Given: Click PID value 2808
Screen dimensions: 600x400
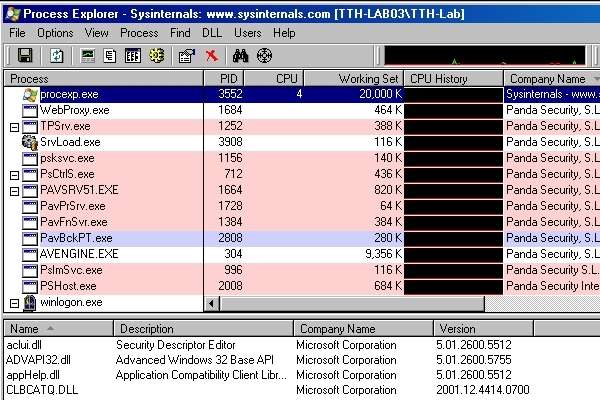Looking at the screenshot, I should click(230, 238).
